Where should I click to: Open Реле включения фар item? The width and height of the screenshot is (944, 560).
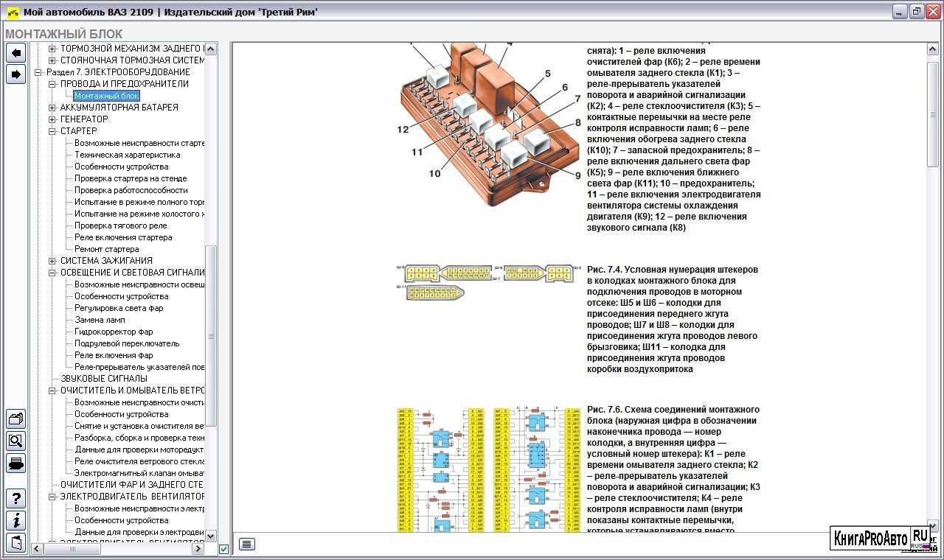[x=114, y=355]
